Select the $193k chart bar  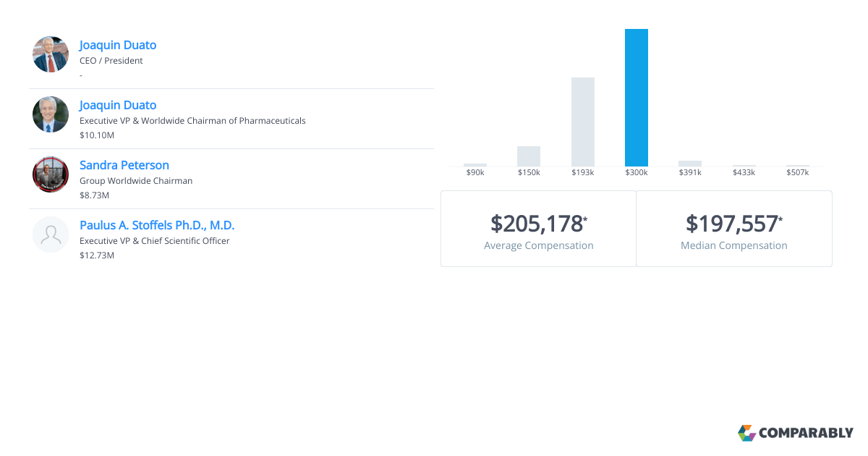583,122
